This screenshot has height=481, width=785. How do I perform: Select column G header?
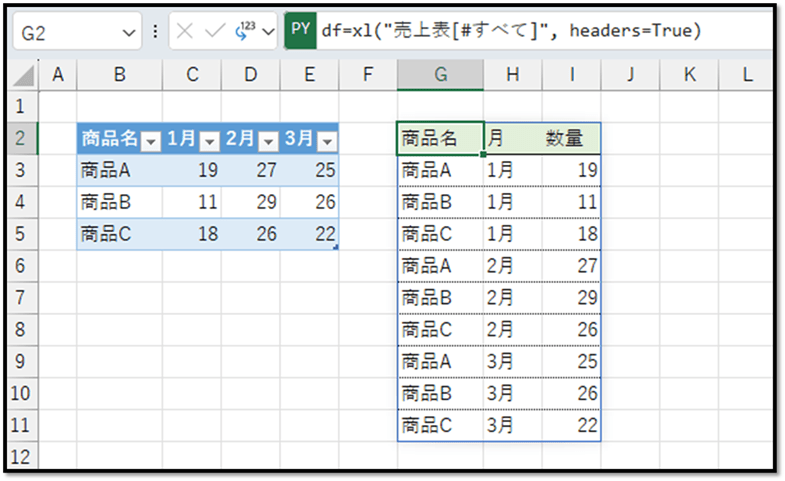point(440,75)
